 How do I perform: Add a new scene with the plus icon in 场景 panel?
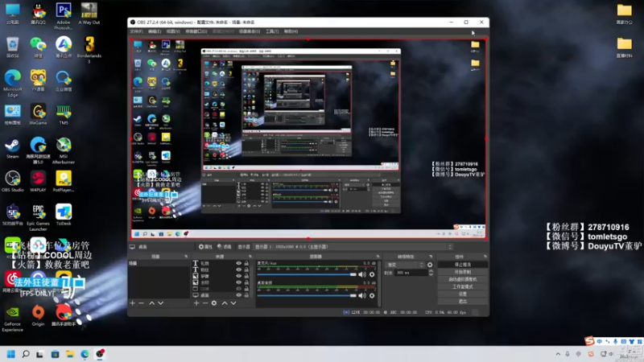click(132, 303)
